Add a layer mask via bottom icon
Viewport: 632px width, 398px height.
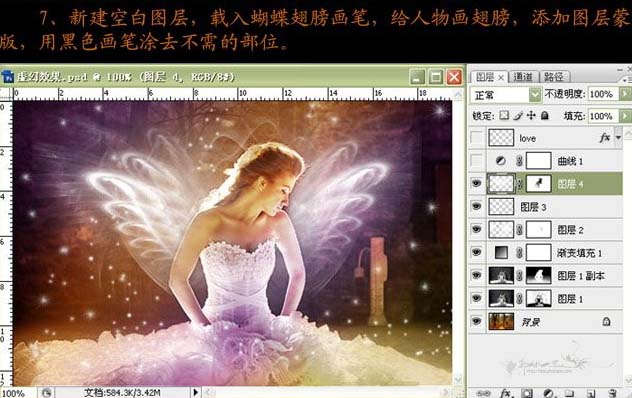tap(527, 393)
